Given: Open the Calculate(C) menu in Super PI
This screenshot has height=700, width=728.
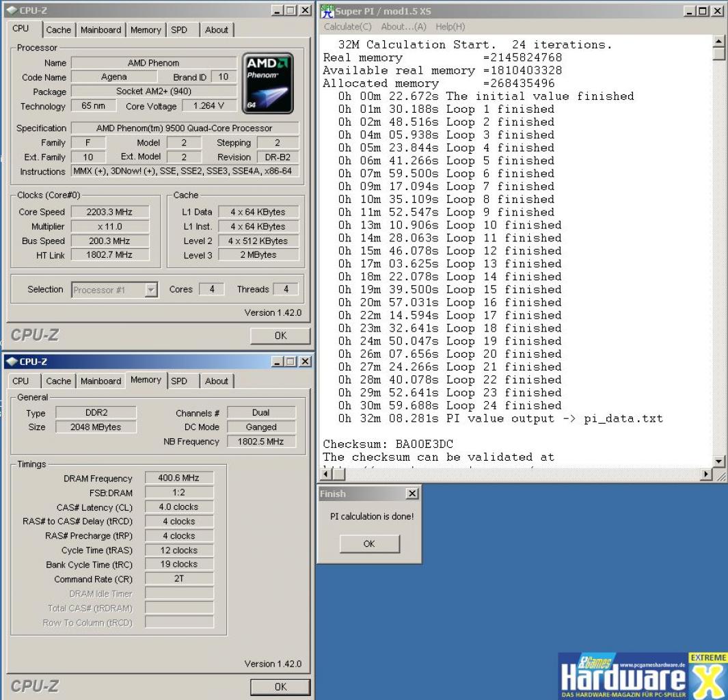Looking at the screenshot, I should pyautogui.click(x=348, y=27).
